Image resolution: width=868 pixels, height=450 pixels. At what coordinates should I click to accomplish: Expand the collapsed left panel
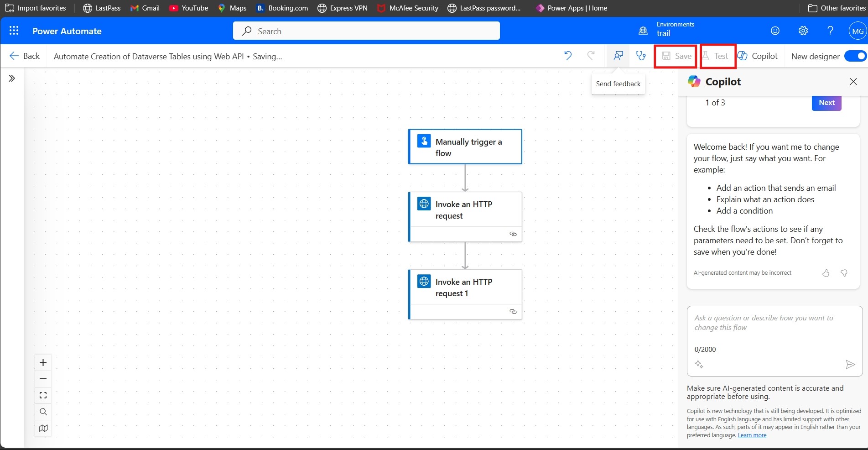click(x=11, y=78)
